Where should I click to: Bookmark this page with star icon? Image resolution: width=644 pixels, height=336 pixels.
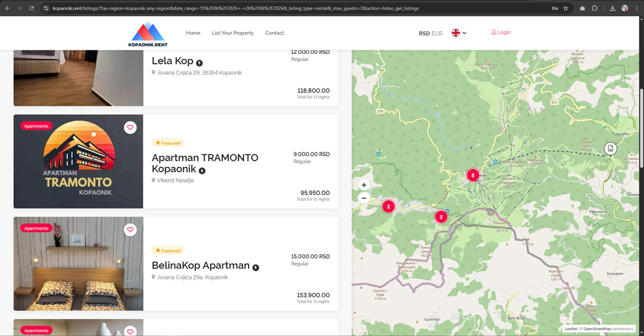pos(566,8)
